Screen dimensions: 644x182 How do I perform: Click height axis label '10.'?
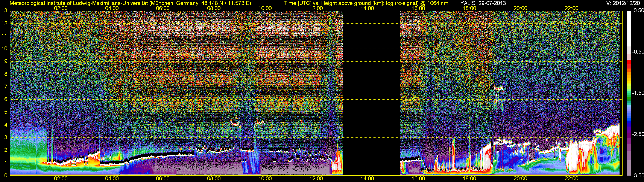coord(5,49)
